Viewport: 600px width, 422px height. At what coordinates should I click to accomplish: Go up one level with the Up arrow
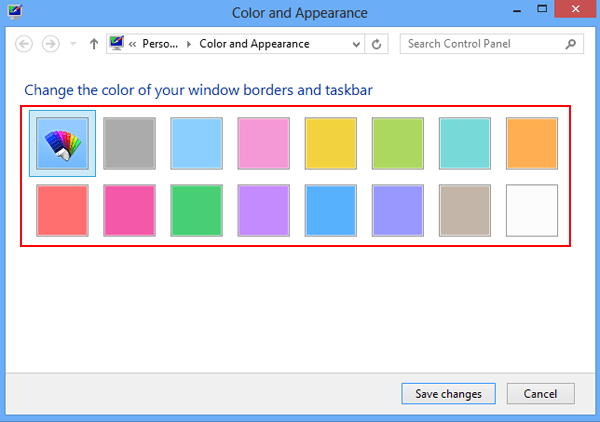[x=94, y=44]
